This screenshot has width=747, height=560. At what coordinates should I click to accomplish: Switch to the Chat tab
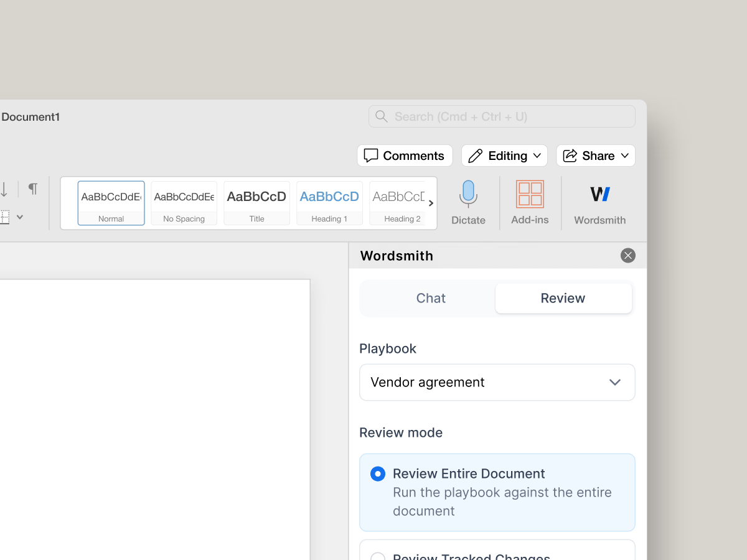click(x=431, y=298)
